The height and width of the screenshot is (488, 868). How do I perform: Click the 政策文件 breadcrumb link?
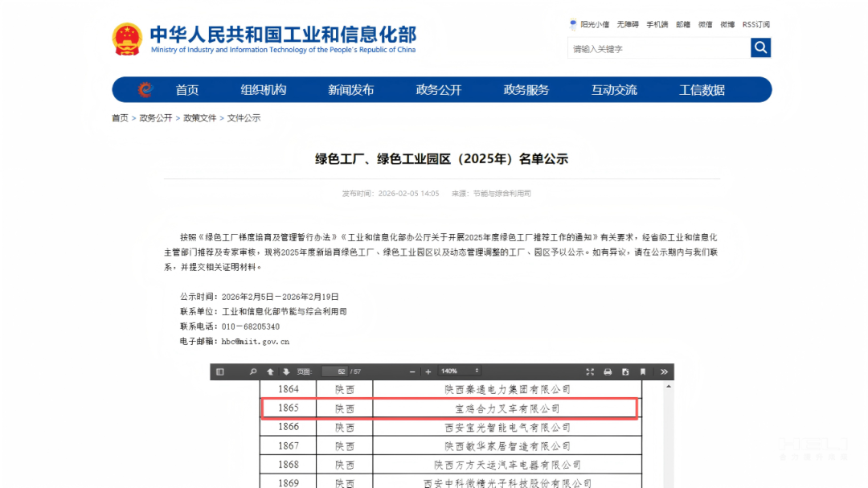[199, 118]
